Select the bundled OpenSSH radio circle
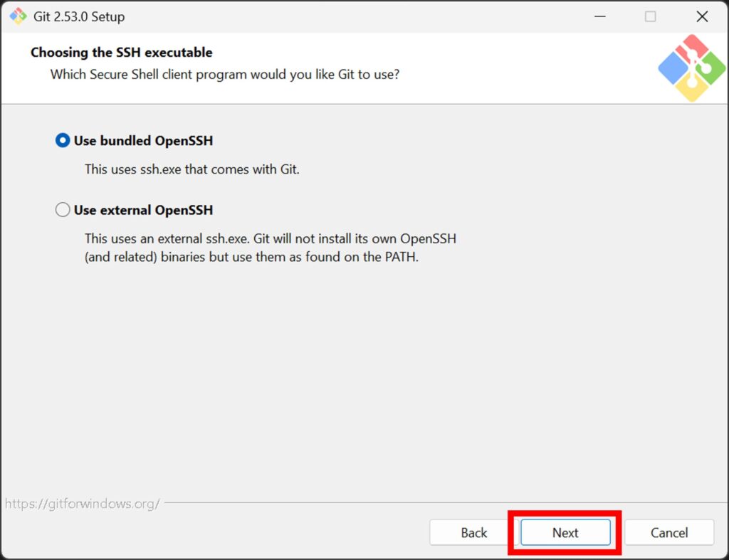Image resolution: width=729 pixels, height=560 pixels. click(x=63, y=141)
